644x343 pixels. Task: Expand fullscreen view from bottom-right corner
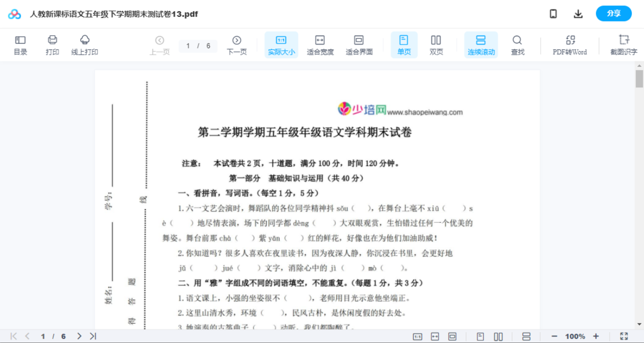tap(624, 336)
